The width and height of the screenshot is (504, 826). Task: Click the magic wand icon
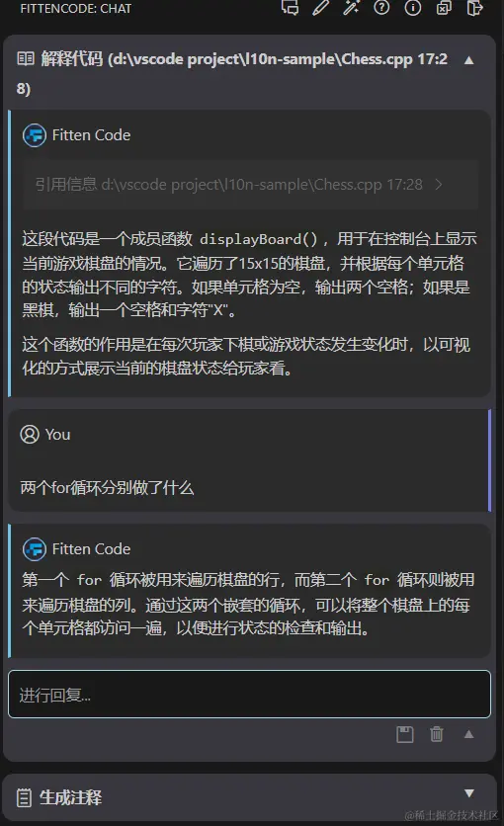coord(351,7)
